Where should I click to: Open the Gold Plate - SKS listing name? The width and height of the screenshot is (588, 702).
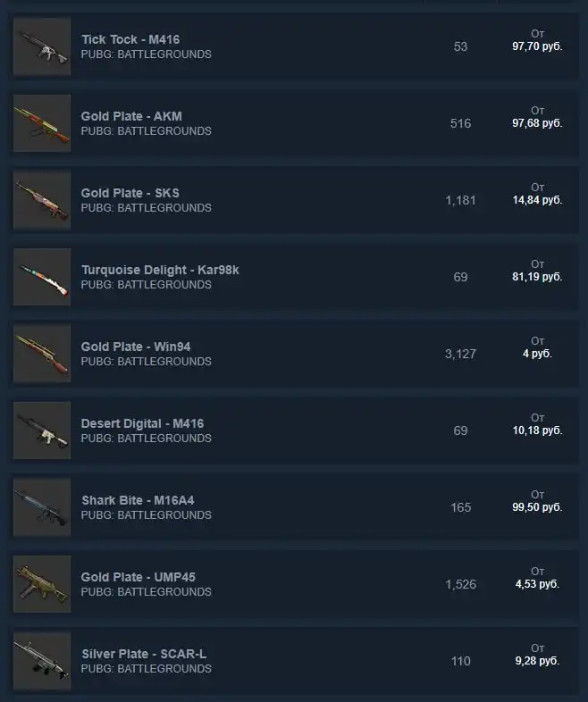coord(130,193)
